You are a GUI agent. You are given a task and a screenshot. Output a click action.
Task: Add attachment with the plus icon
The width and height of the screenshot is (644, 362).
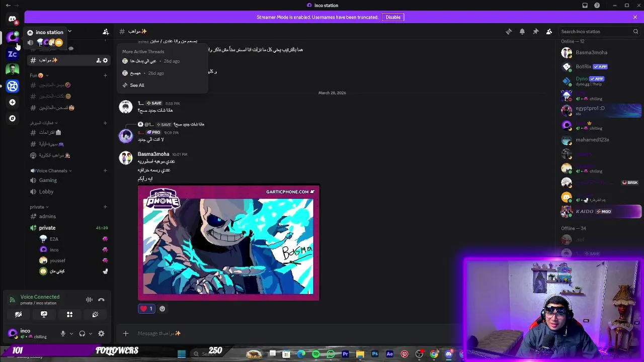(x=126, y=333)
